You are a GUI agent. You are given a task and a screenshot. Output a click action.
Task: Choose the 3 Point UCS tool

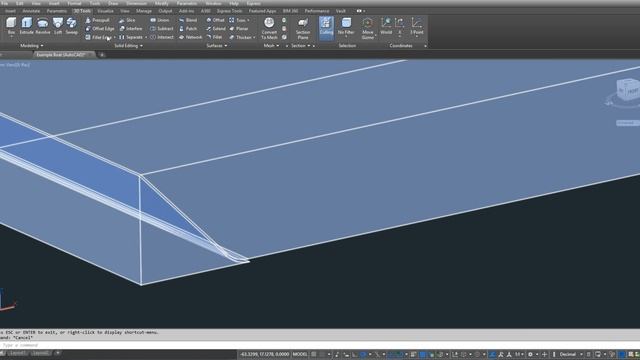click(417, 26)
